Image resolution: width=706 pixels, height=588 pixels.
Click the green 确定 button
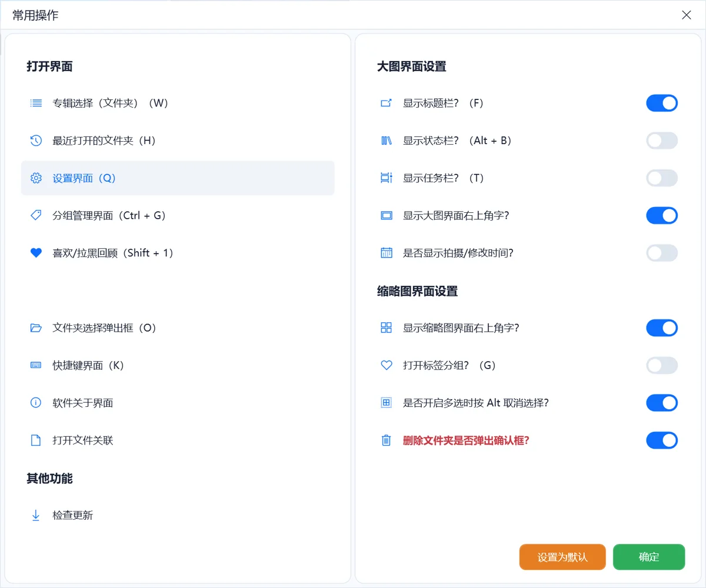tap(649, 557)
